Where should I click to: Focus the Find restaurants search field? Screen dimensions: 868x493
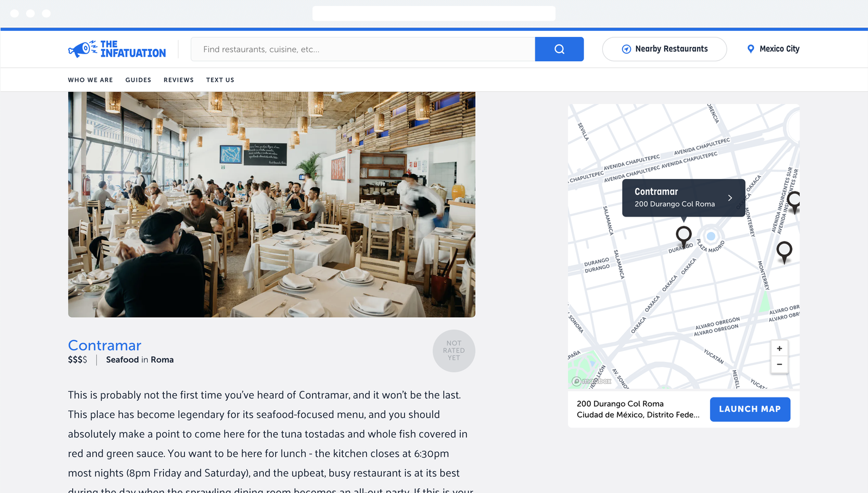pyautogui.click(x=363, y=49)
